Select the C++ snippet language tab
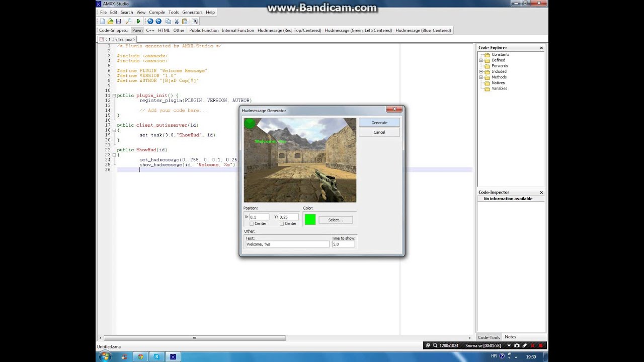The width and height of the screenshot is (644, 362). 150,30
